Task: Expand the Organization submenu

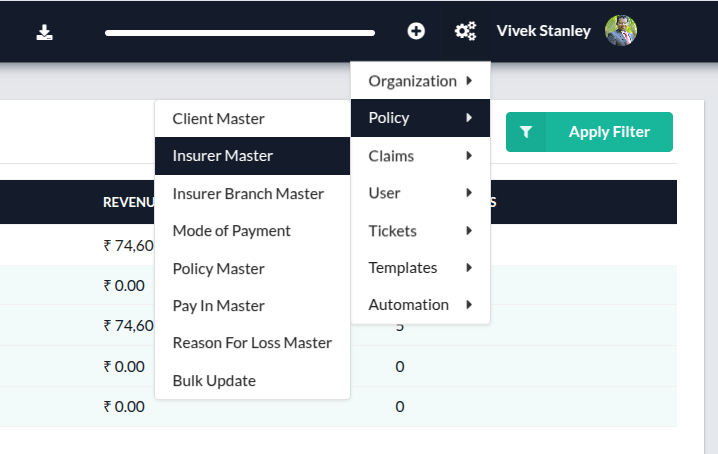Action: pyautogui.click(x=420, y=81)
